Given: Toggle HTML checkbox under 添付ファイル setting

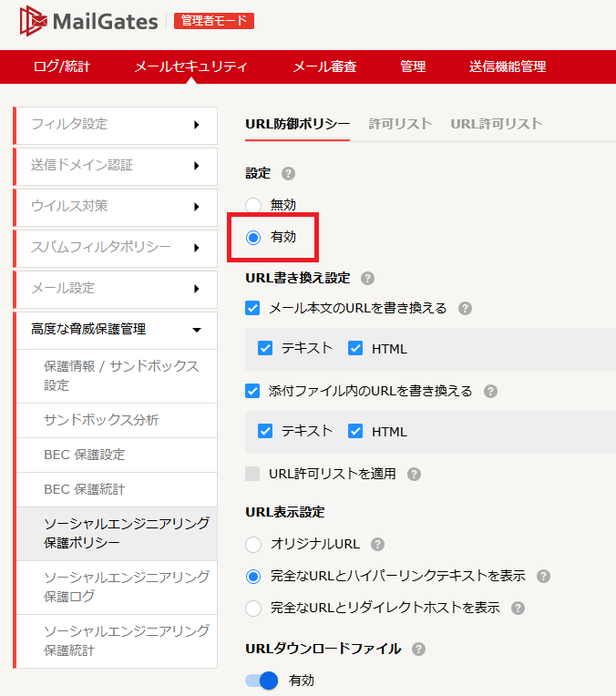Looking at the screenshot, I should [x=355, y=431].
